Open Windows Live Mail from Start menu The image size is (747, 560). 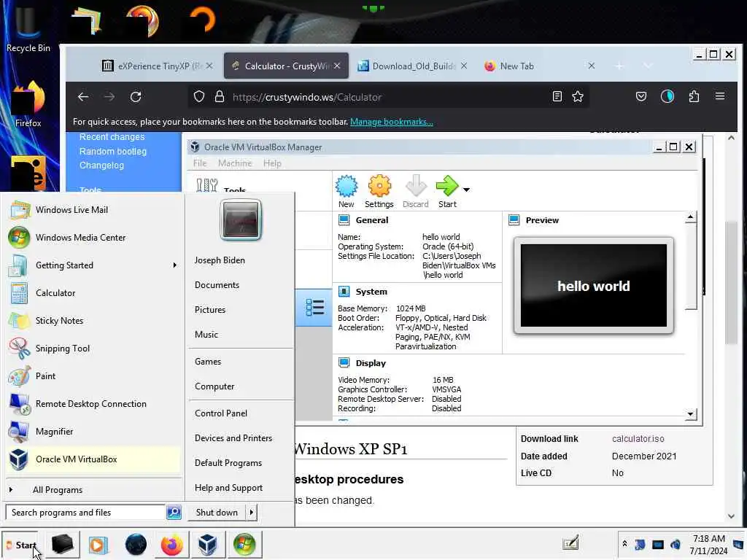tap(93, 210)
